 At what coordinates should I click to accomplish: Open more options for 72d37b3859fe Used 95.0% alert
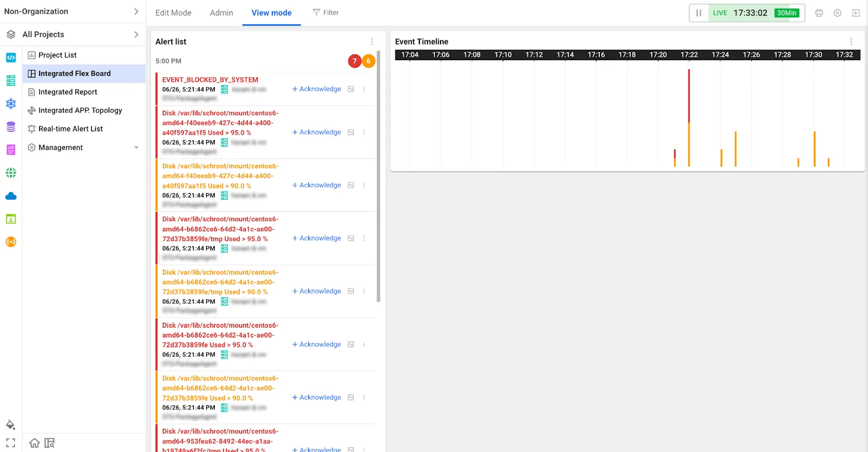pos(364,345)
